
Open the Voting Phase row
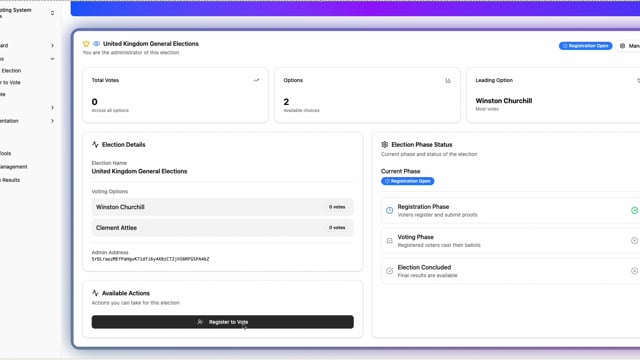(511, 241)
